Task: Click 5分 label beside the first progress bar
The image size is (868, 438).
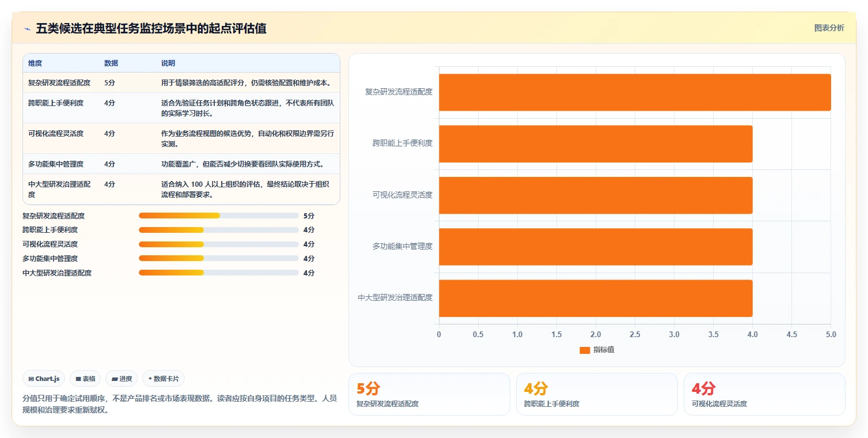Action: point(309,216)
